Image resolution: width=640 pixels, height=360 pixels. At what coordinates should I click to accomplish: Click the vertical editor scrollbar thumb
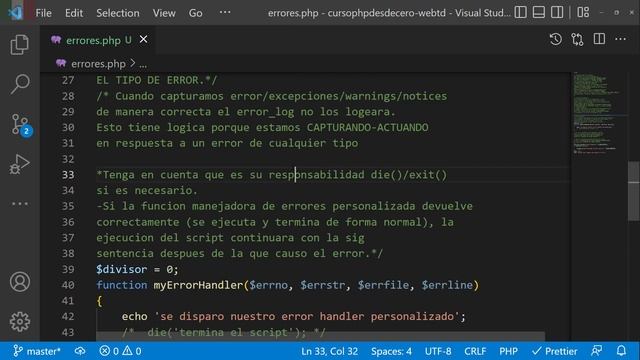(x=633, y=191)
